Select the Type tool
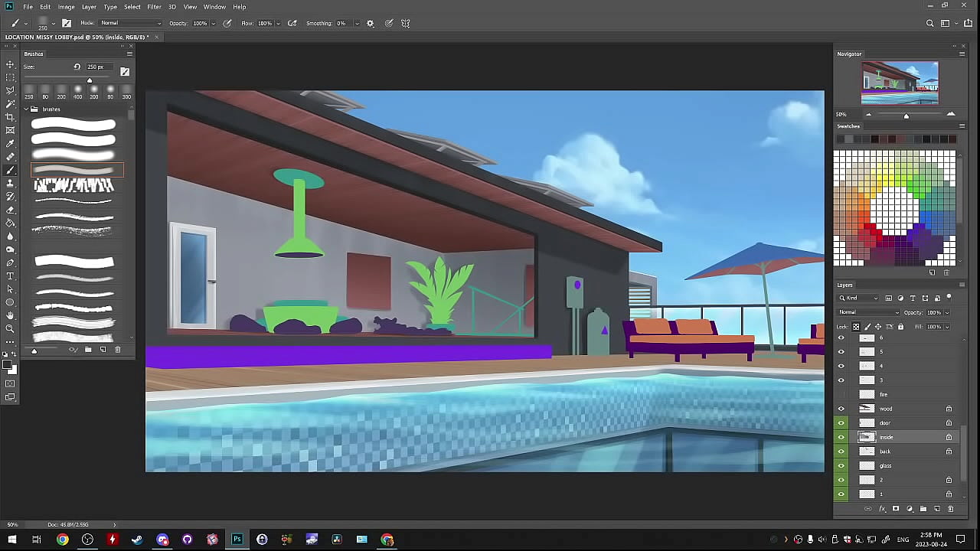The image size is (980, 551). (10, 276)
